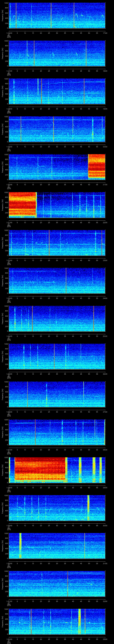Click the red vertical line in the 1:31:00 panel
114x644 pixels.
68,584
